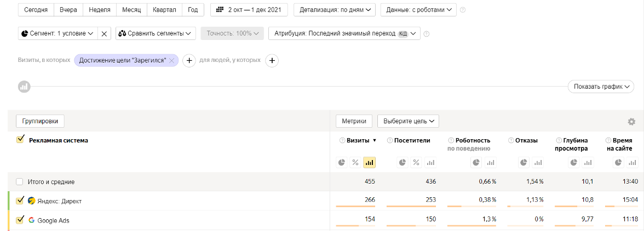This screenshot has height=234, width=644.
Task: Click the Метрики button
Action: click(x=354, y=121)
